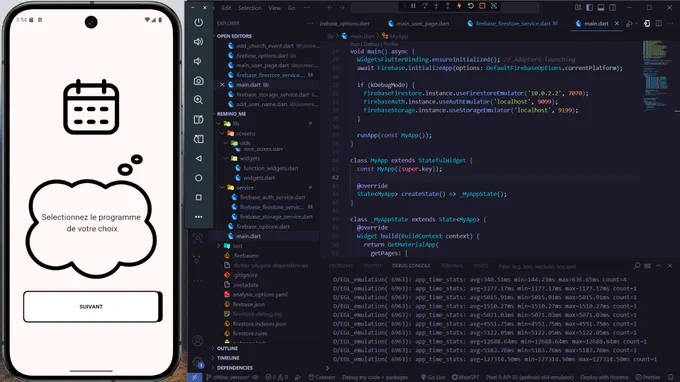Toggle the secondary side bar layout icon

point(612,8)
